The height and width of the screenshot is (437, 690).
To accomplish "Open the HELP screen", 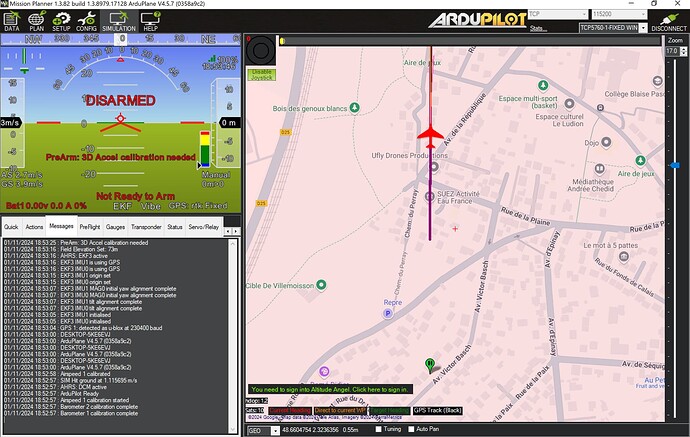I will click(150, 21).
